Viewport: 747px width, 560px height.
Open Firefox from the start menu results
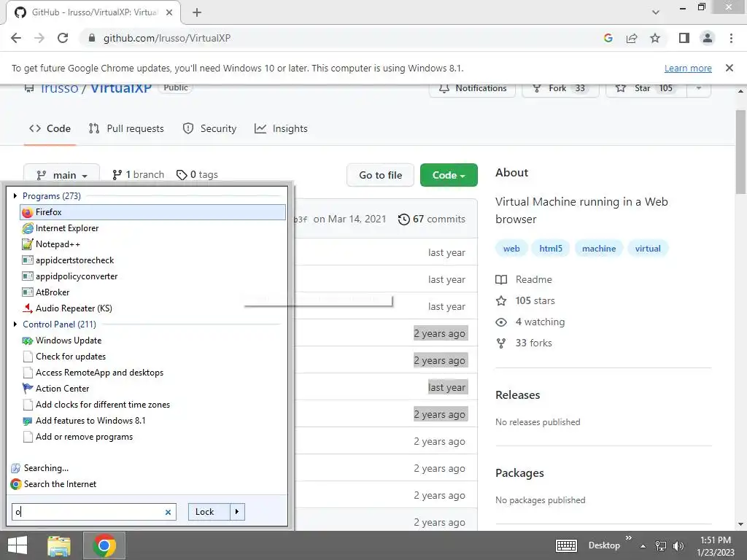(152, 212)
